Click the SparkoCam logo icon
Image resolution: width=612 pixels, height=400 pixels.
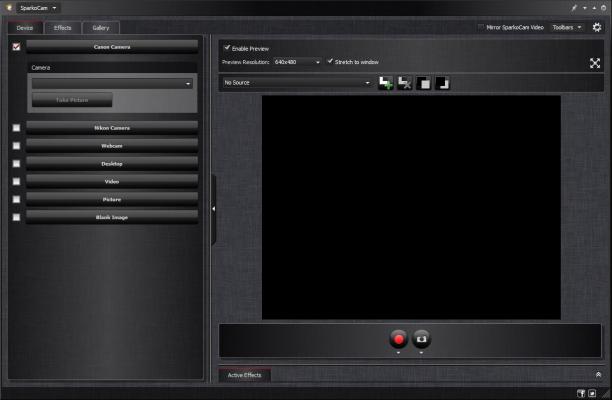click(x=9, y=7)
